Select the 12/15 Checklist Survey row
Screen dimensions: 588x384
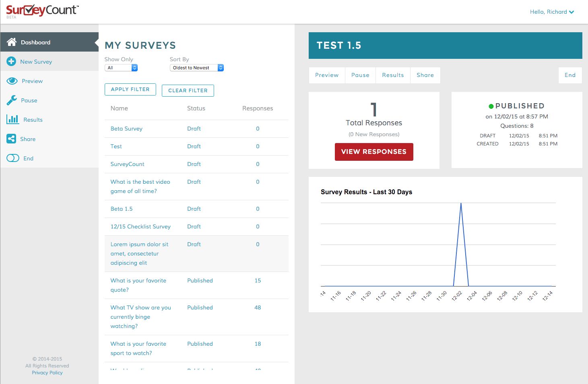[140, 226]
